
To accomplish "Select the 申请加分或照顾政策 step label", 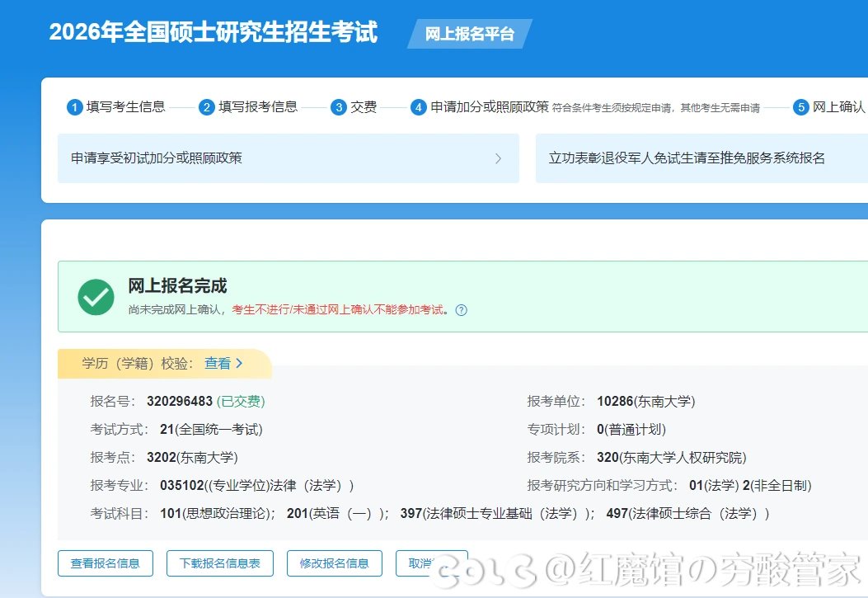I will [489, 107].
